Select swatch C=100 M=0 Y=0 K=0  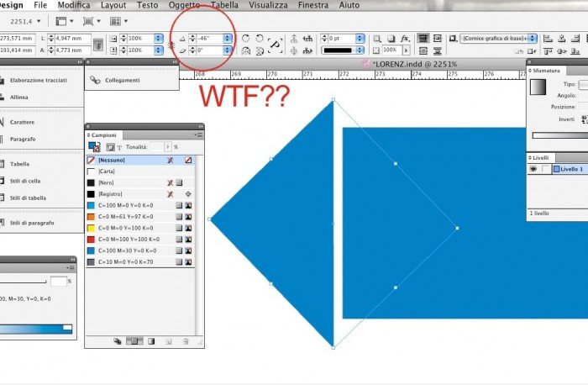click(x=140, y=206)
